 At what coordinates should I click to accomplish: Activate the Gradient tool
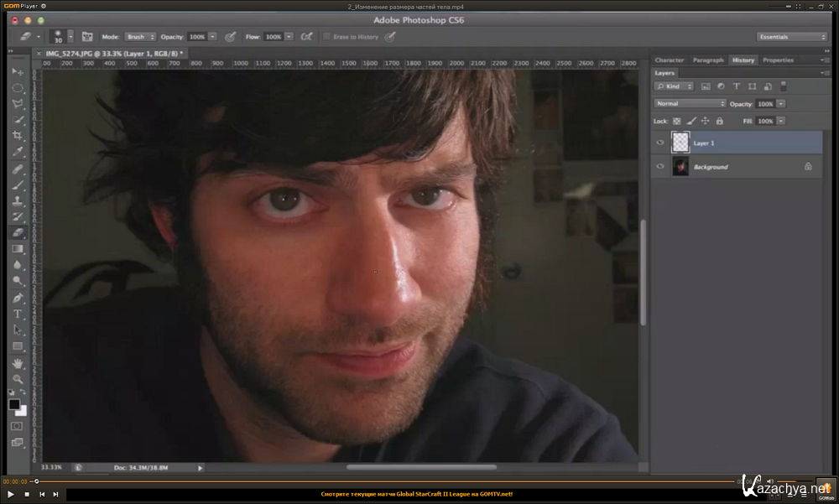click(x=17, y=248)
